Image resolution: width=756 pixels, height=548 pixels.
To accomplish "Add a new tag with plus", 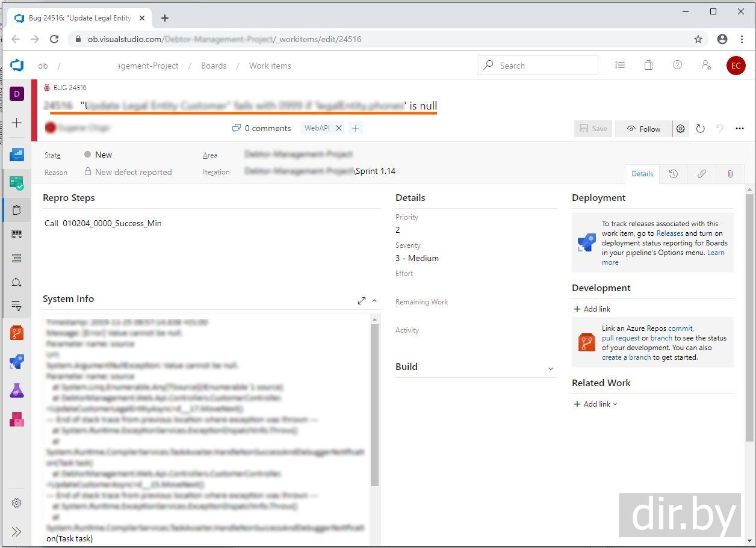I will (x=355, y=128).
